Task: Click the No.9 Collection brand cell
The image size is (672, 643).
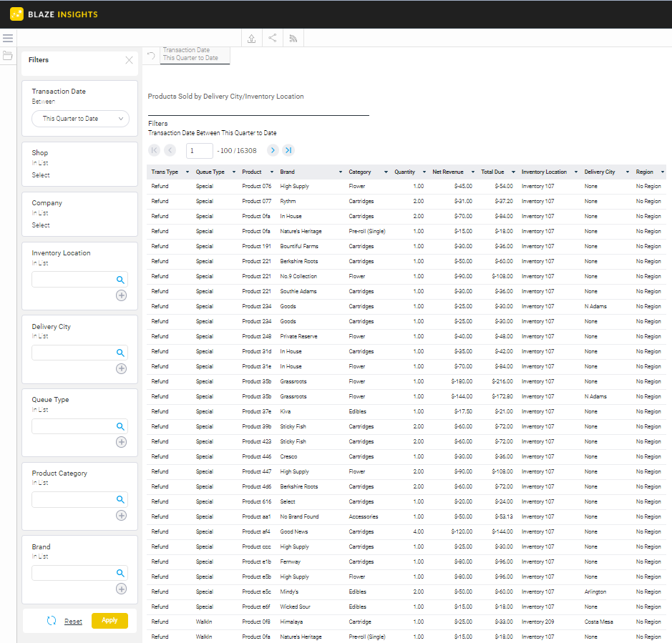Action: click(x=298, y=276)
